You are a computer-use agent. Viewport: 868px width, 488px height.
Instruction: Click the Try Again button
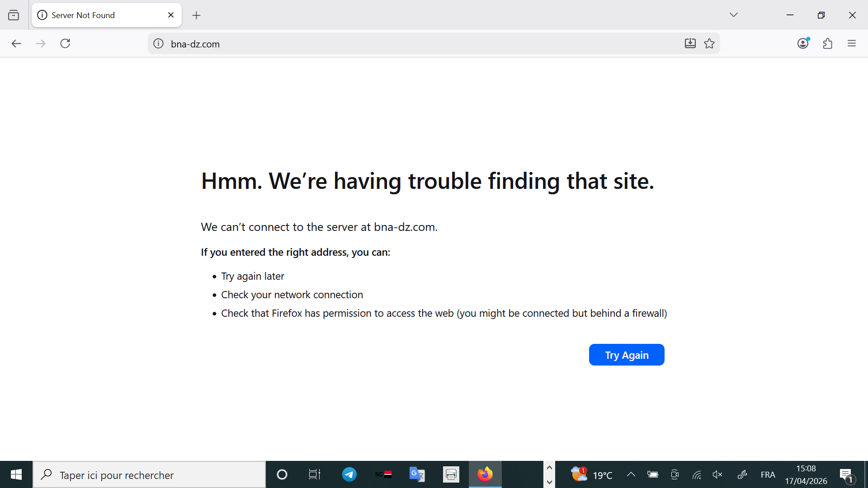point(626,355)
